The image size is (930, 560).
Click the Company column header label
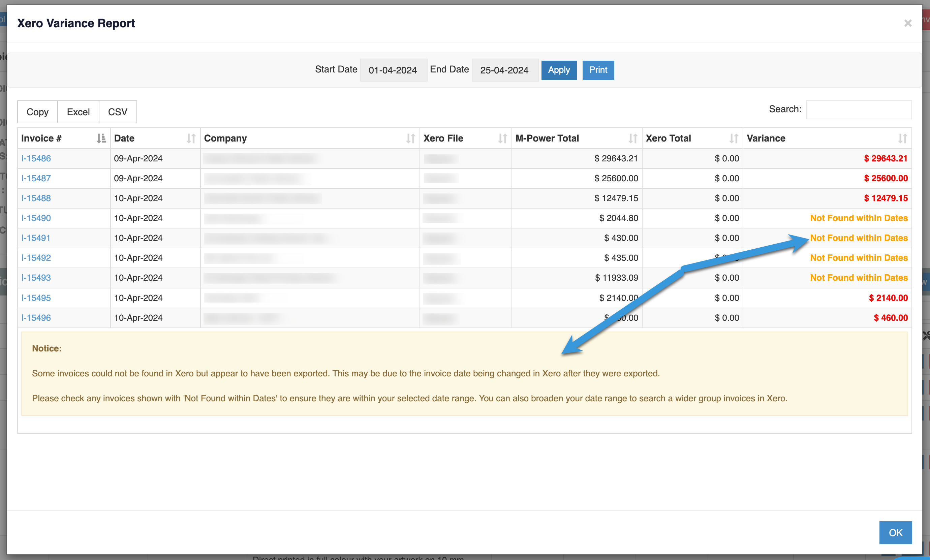tap(225, 138)
